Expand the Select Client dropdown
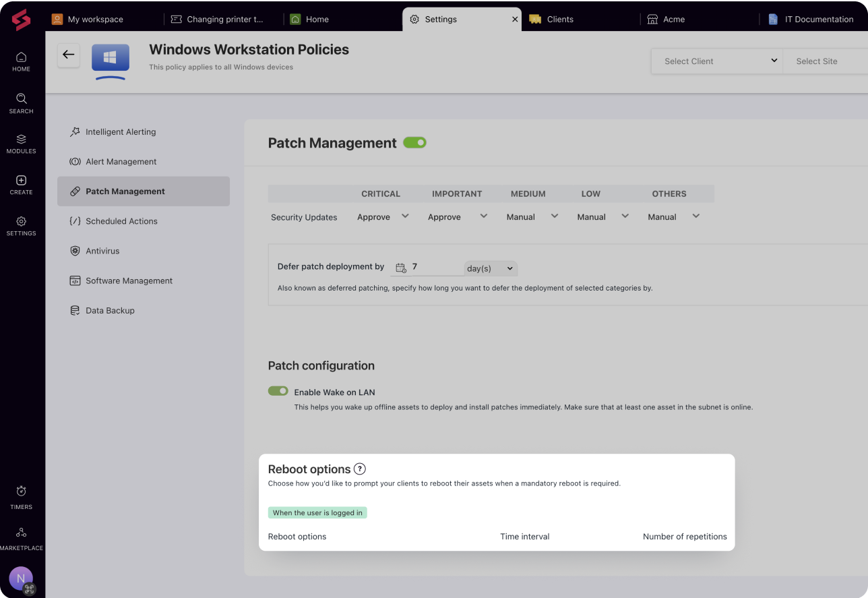This screenshot has width=868, height=598. click(716, 61)
